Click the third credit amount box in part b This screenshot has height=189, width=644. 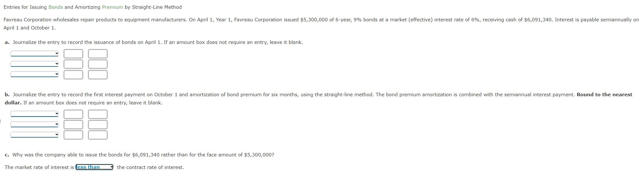[98, 135]
